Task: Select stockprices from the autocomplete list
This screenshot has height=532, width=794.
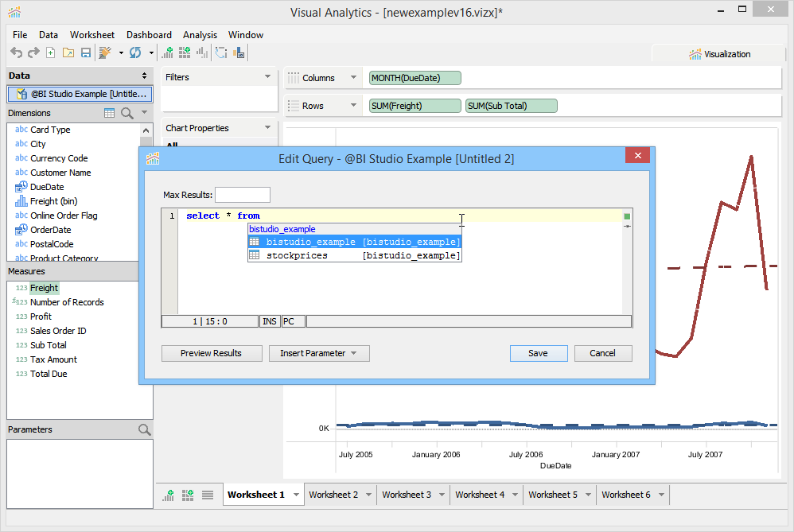Action: tap(297, 255)
